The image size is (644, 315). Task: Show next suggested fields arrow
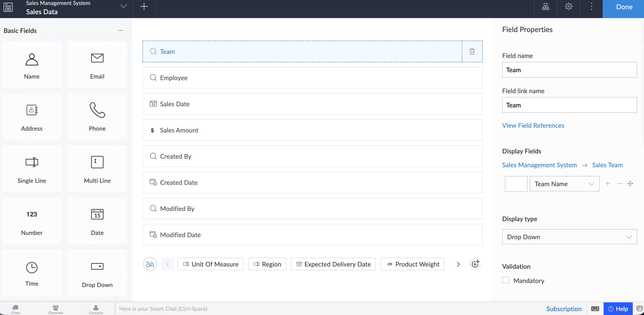[x=458, y=264]
